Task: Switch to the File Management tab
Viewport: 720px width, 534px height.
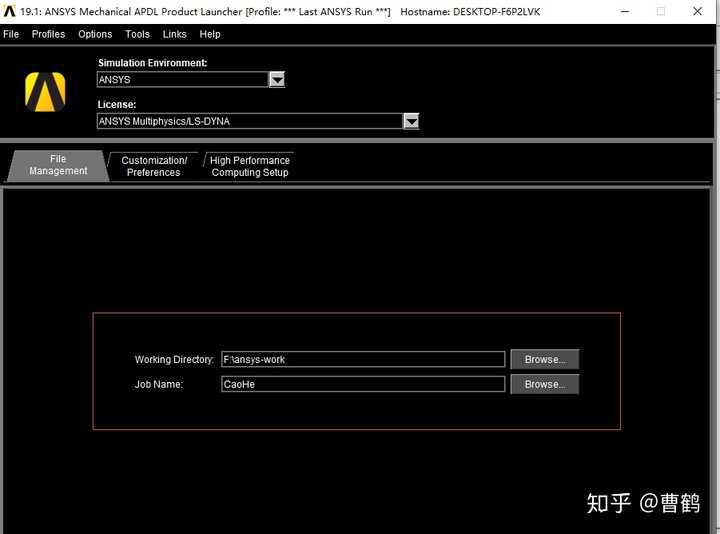Action: [58, 165]
